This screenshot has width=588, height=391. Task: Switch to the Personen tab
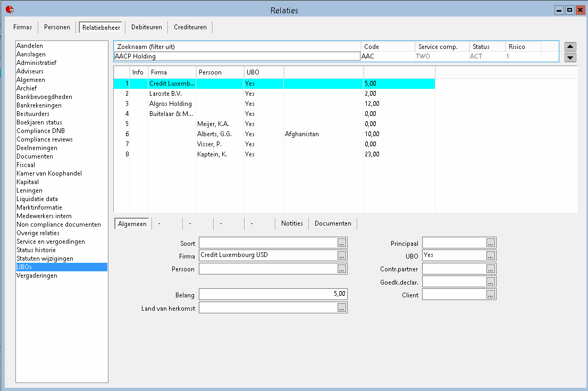(x=57, y=27)
